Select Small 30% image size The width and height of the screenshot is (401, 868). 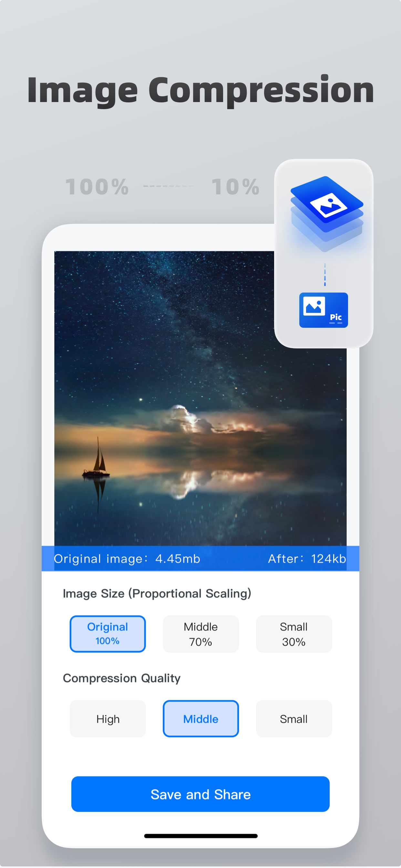pos(294,634)
